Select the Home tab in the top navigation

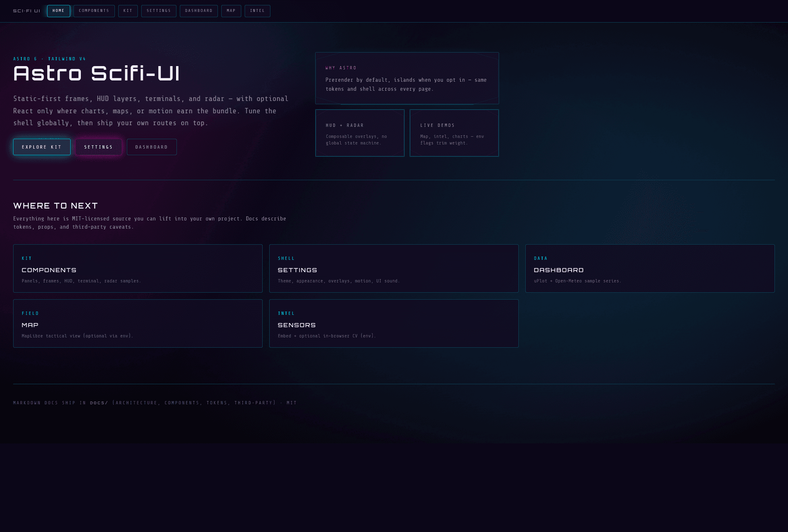[x=59, y=11]
